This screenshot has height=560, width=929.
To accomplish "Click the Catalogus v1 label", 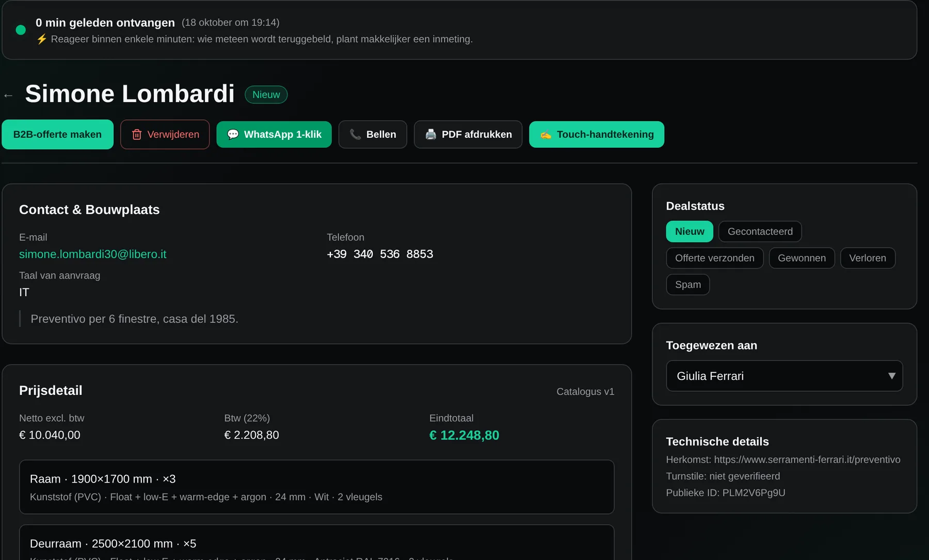I will pos(585,392).
